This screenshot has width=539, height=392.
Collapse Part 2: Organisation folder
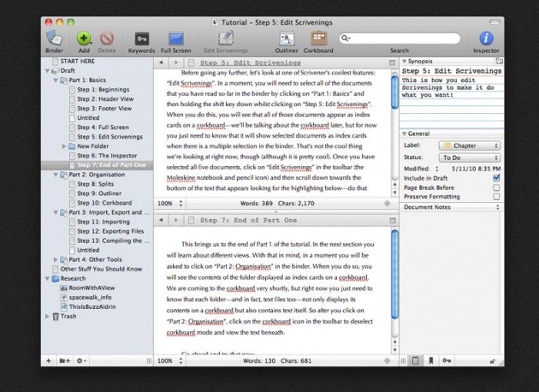56,175
